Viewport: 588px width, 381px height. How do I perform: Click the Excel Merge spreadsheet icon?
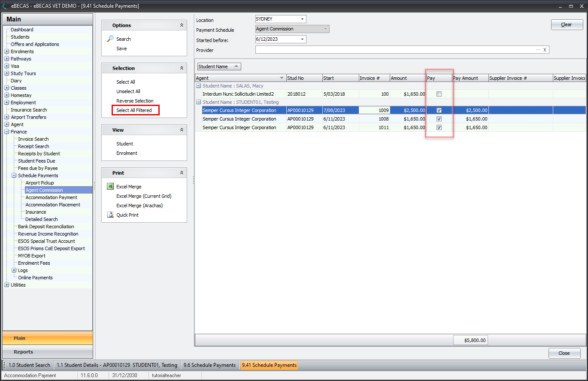[x=110, y=187]
